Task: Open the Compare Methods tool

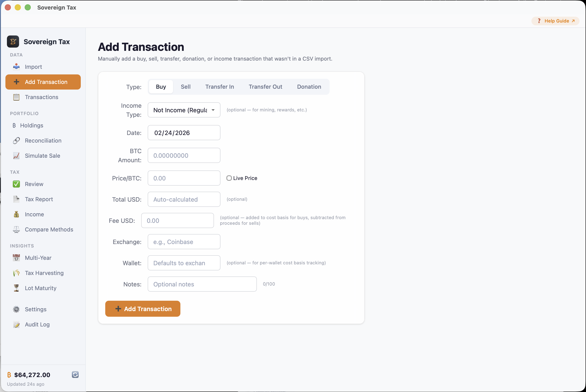Action: 49,229
